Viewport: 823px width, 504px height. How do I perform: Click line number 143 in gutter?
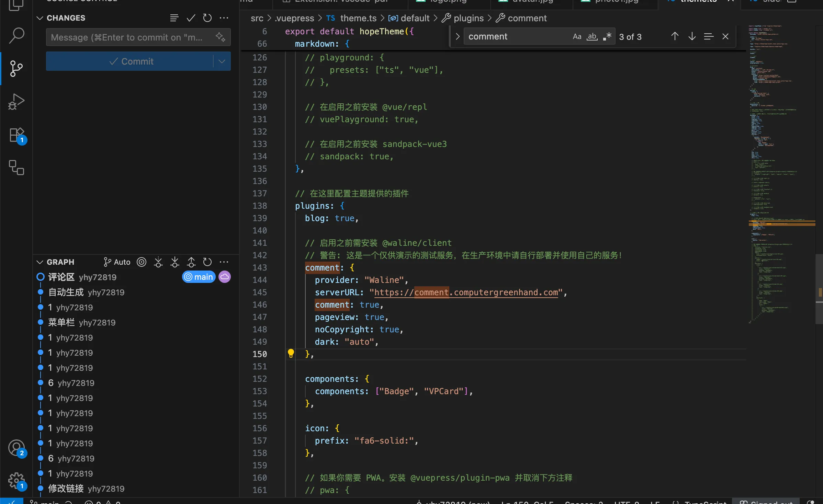(260, 267)
